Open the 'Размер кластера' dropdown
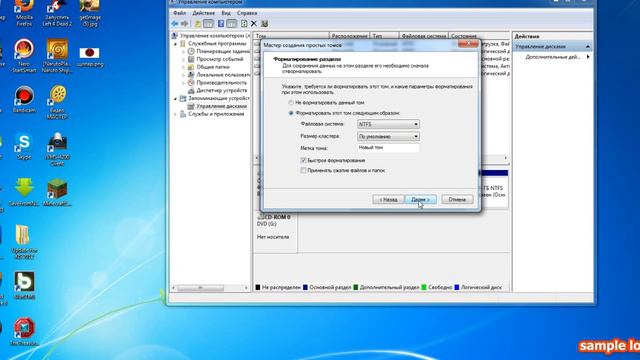 [388, 136]
